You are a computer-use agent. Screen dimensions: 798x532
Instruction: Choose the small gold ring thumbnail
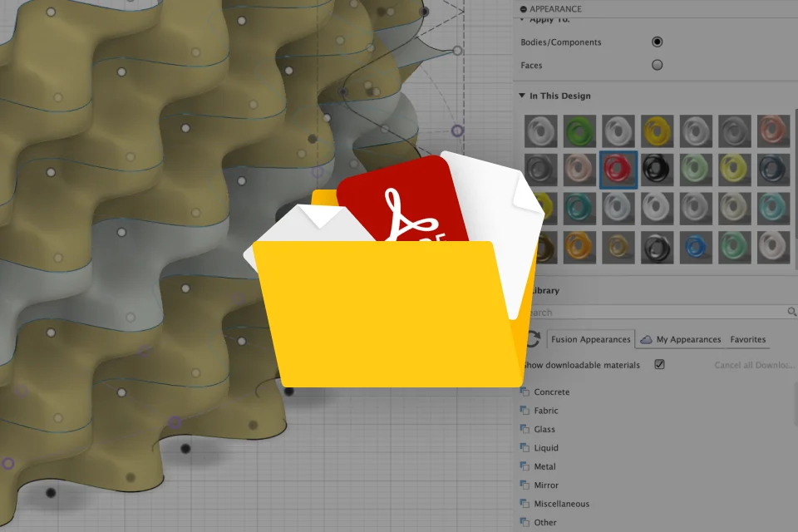point(618,247)
